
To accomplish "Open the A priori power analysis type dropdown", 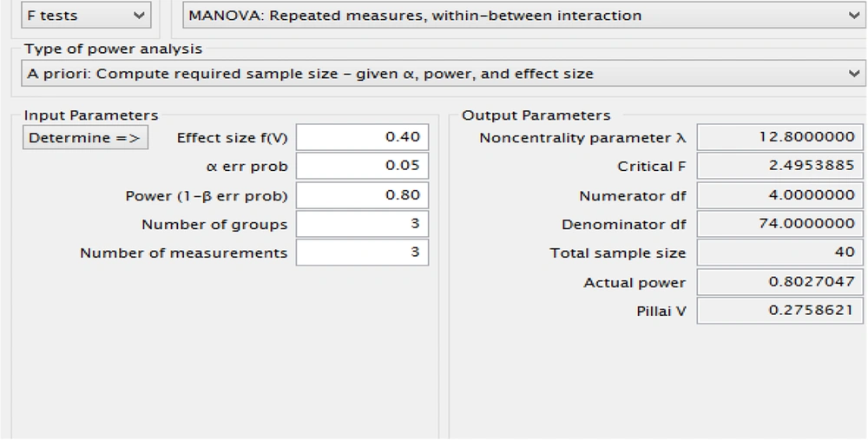I will click(x=441, y=74).
